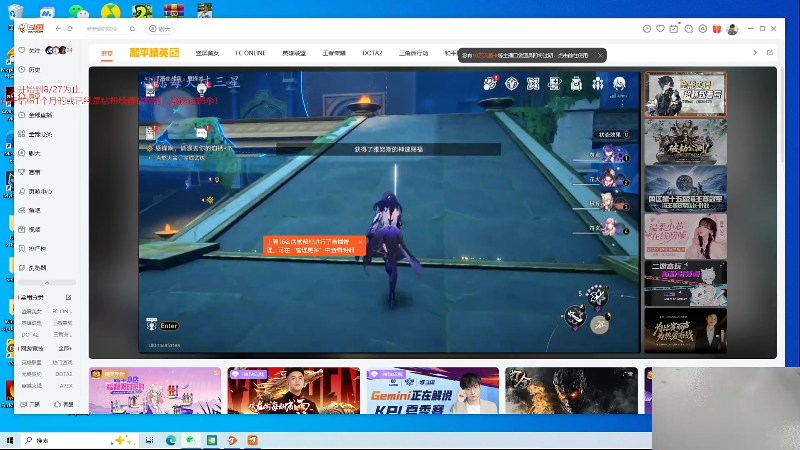Image resolution: width=800 pixels, height=450 pixels.
Task: Open the video item in sidebar
Action: [30, 230]
